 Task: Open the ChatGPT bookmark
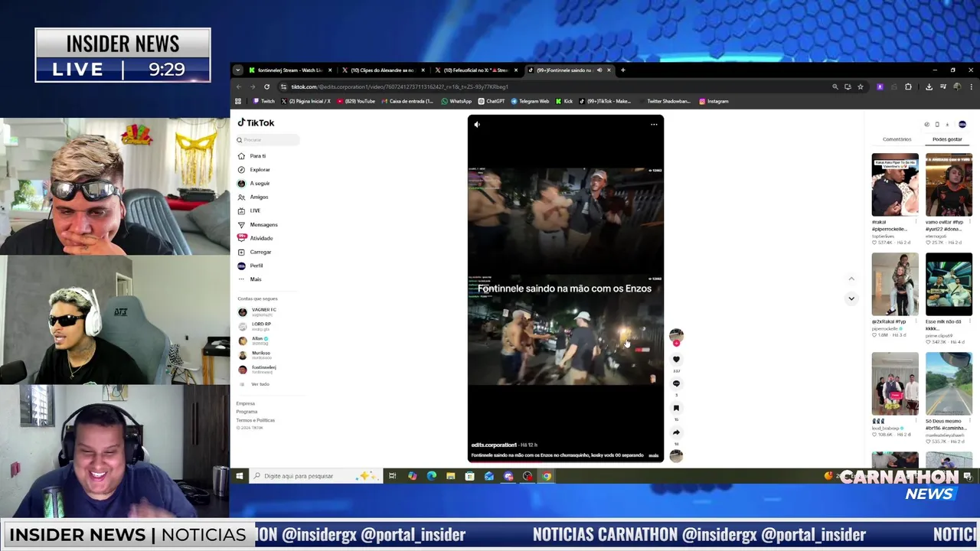point(492,101)
